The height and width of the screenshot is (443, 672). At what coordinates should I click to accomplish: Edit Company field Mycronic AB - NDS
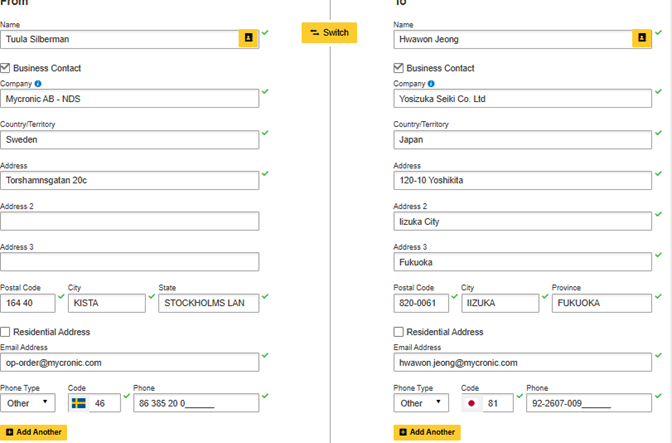coord(129,99)
